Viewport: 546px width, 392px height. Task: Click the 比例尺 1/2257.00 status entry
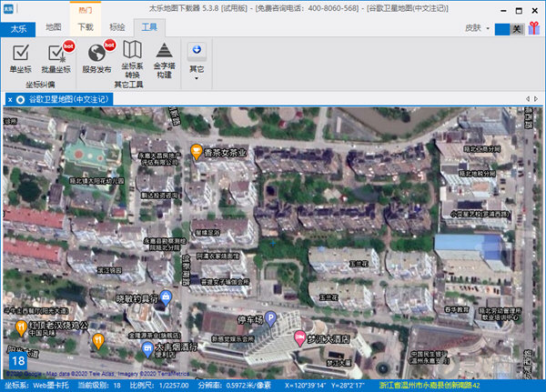point(159,386)
